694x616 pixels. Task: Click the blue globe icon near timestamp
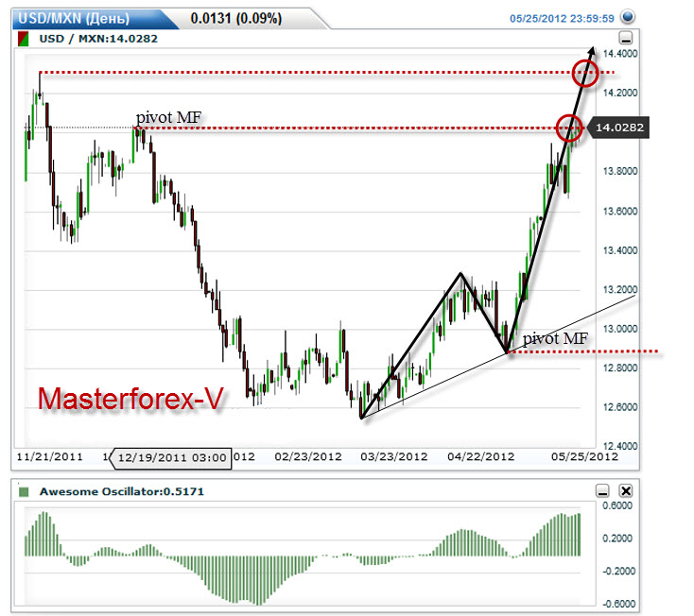[x=628, y=17]
